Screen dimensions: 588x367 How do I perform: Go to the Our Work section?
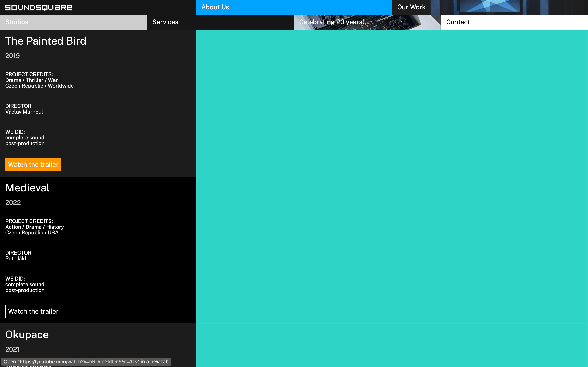[411, 7]
